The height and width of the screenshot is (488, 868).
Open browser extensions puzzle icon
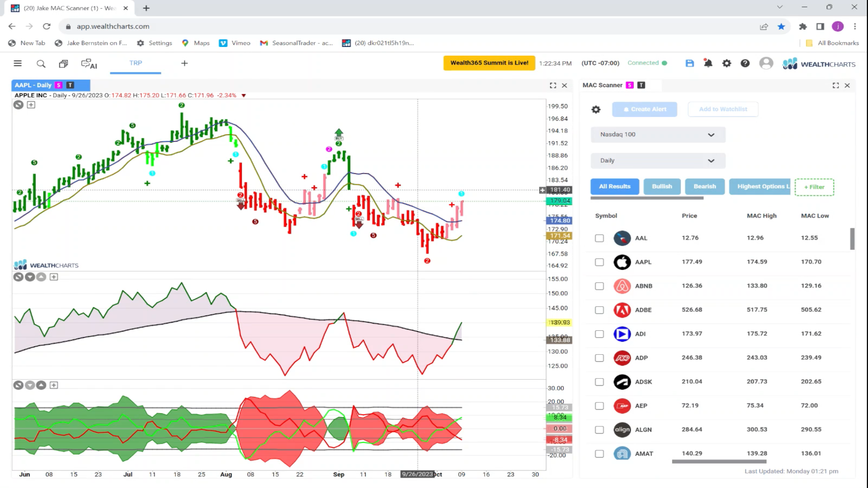coord(803,27)
